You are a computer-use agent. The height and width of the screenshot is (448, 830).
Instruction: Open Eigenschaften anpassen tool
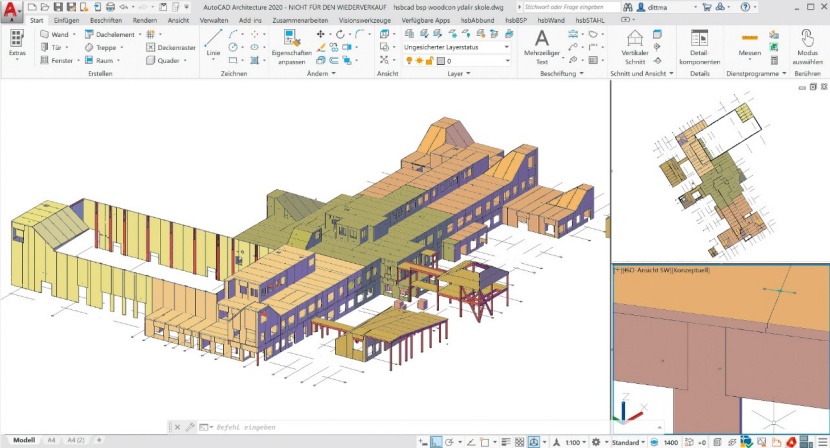tap(291, 46)
